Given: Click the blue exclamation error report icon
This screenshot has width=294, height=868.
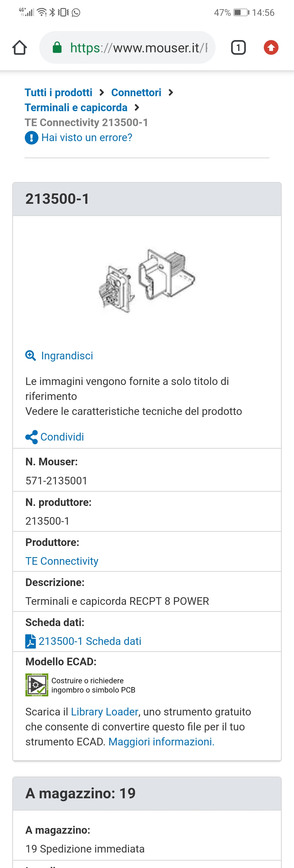Looking at the screenshot, I should pos(31,138).
